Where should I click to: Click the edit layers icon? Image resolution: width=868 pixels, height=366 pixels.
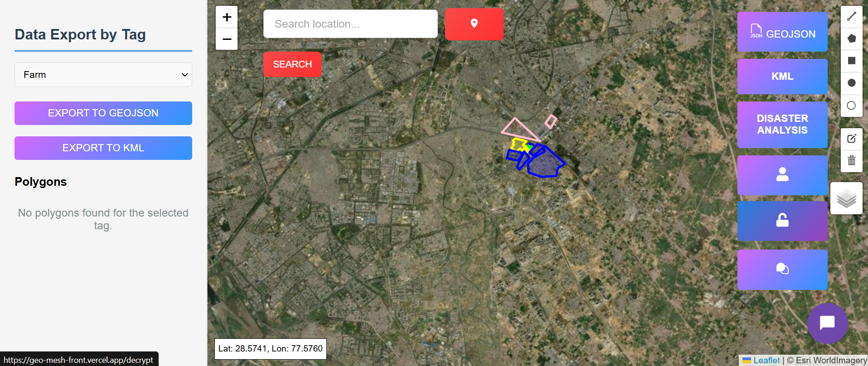coord(851,139)
